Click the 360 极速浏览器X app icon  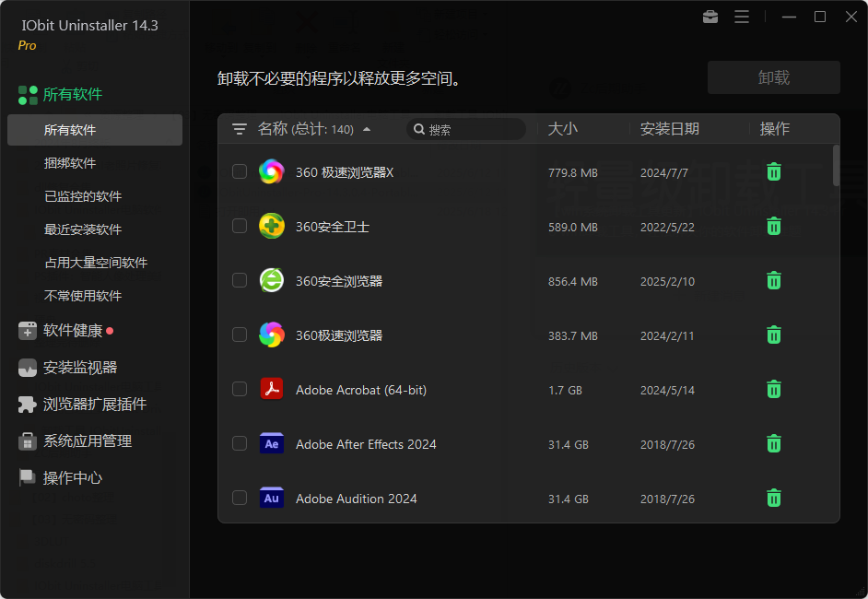point(271,171)
